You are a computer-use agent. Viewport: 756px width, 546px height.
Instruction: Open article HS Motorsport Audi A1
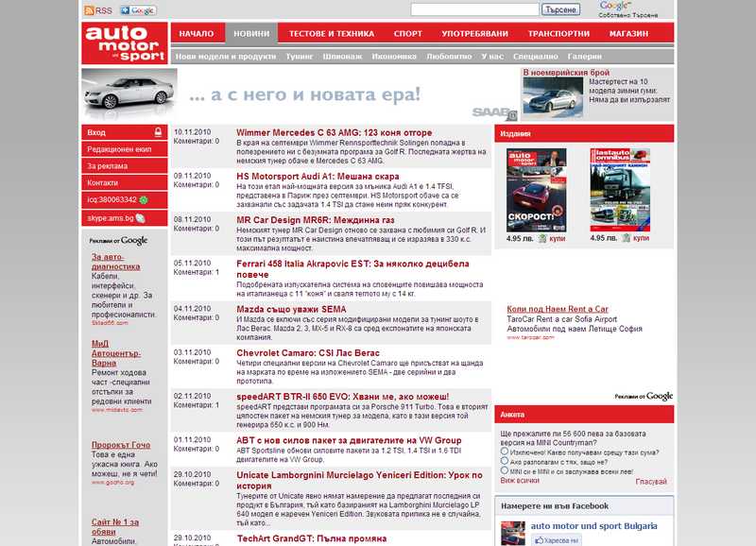pyautogui.click(x=318, y=177)
